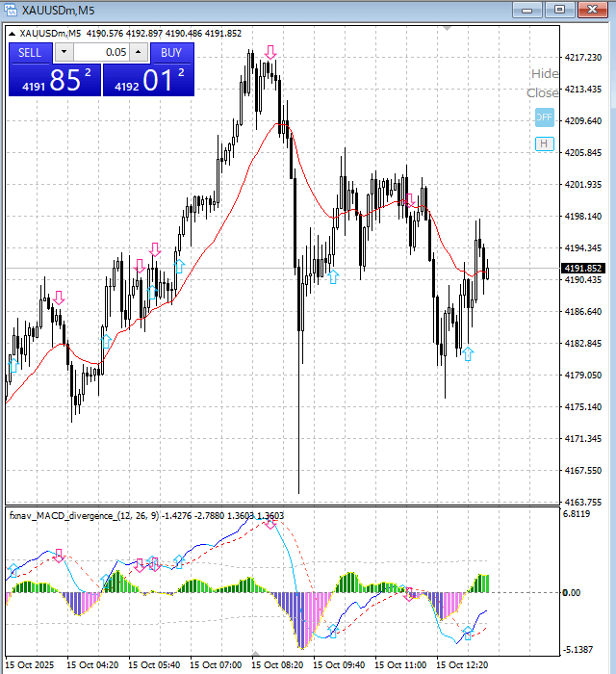The height and width of the screenshot is (674, 616).
Task: Decrease the trade volume with the down arrow
Action: pos(64,52)
